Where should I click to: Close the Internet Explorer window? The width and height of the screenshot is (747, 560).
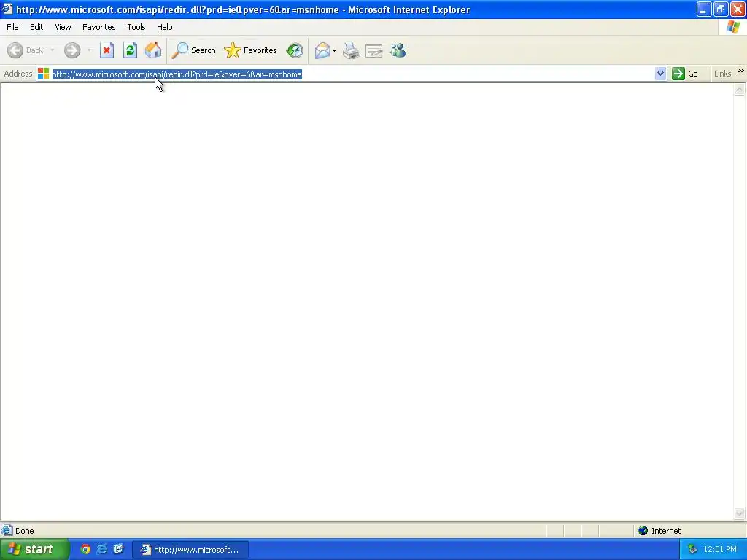pos(738,9)
